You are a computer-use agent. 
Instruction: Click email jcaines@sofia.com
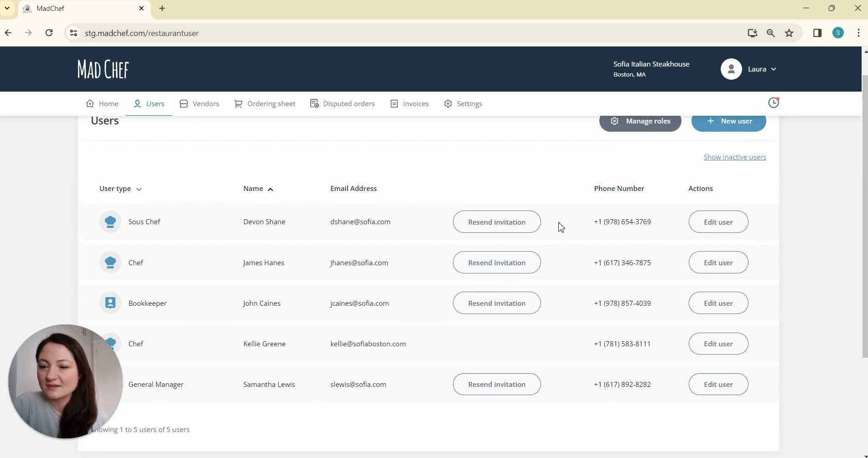[359, 304]
